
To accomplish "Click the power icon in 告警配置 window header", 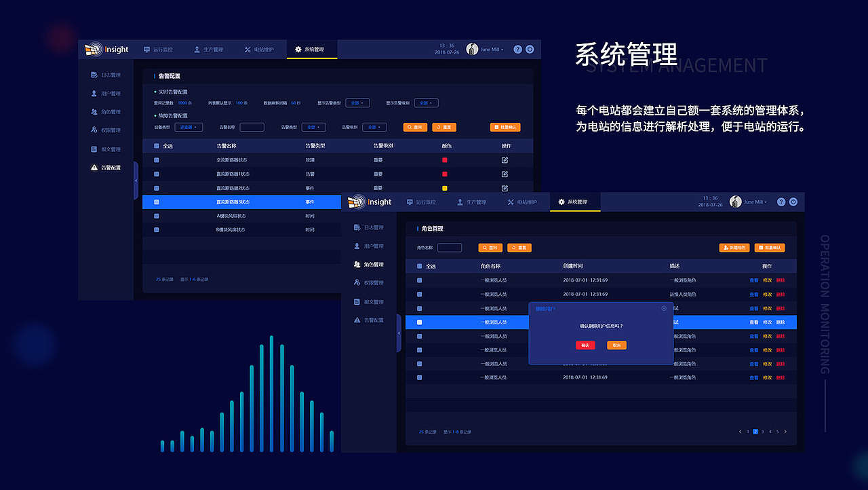I will click(530, 50).
